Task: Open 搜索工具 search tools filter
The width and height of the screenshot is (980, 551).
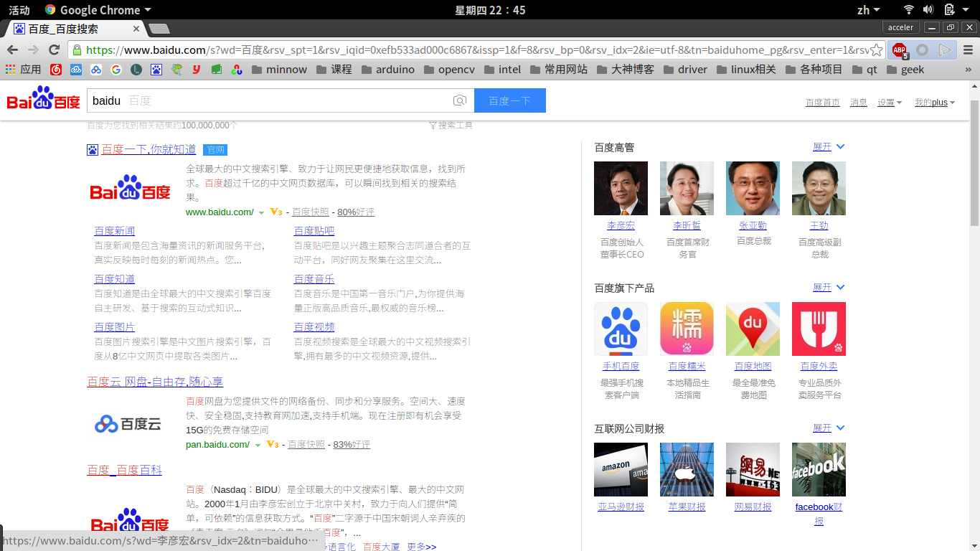Action: click(x=451, y=125)
